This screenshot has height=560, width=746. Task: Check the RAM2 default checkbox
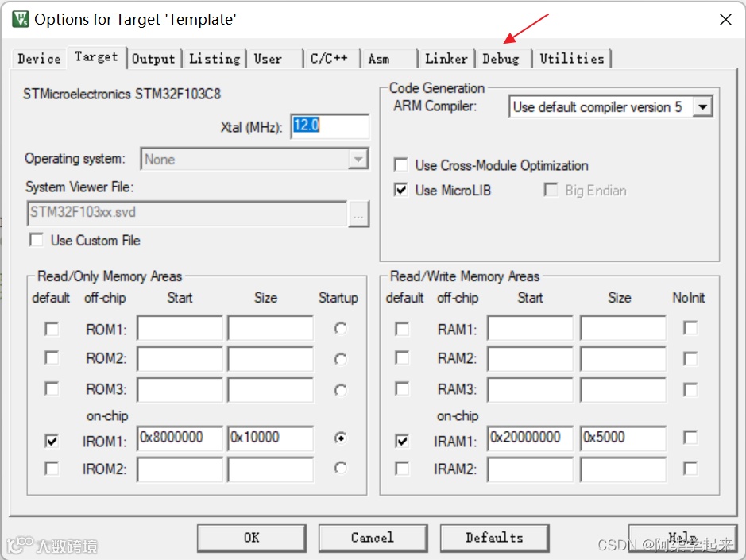[x=402, y=357]
